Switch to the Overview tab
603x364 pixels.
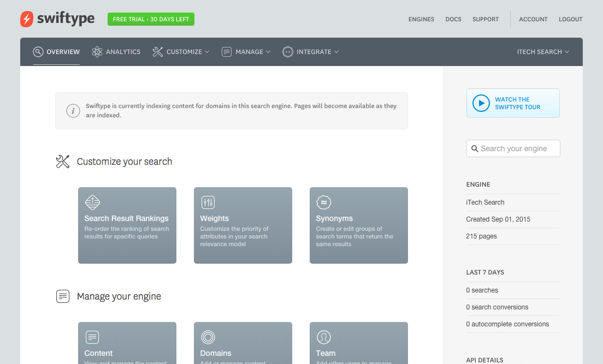(57, 52)
